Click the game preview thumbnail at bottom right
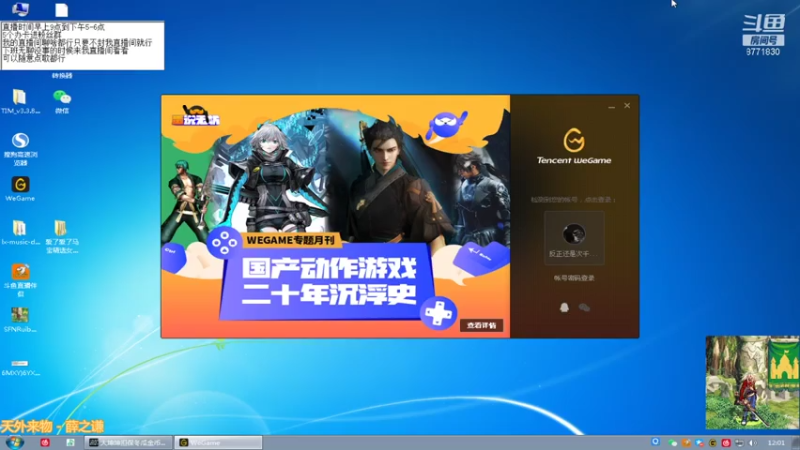Image resolution: width=800 pixels, height=450 pixels. point(753,383)
